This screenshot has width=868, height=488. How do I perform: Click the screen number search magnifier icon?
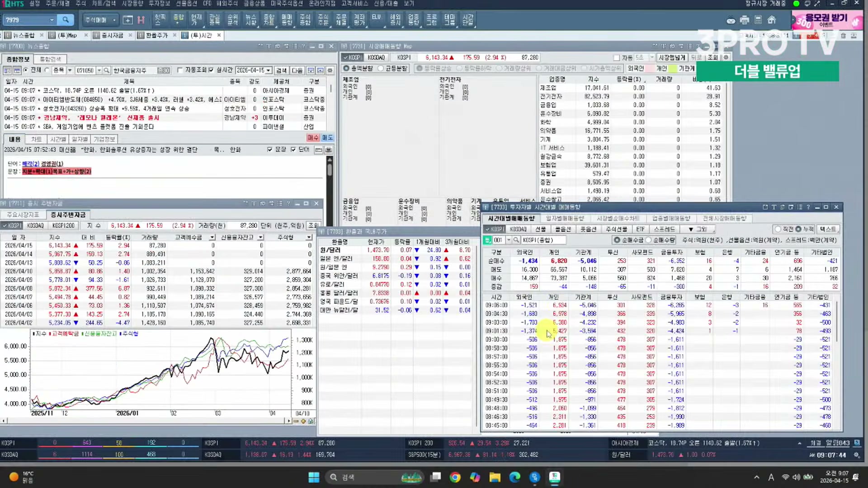tap(66, 20)
